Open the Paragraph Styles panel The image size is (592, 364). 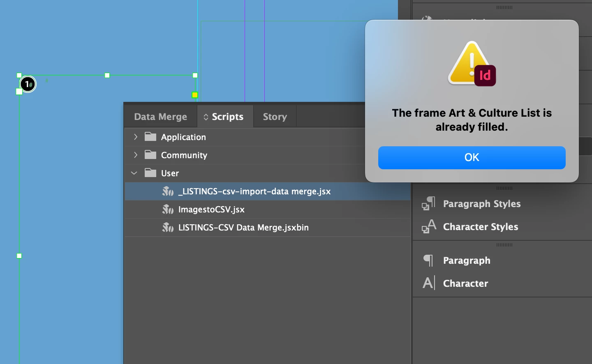pos(482,204)
